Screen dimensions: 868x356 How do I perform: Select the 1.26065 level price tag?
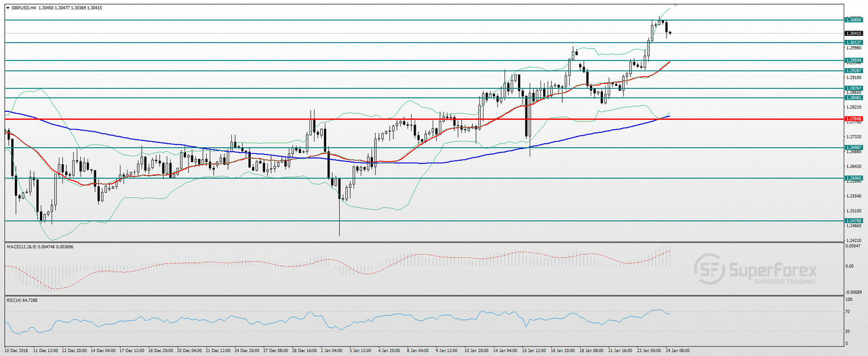(853, 178)
